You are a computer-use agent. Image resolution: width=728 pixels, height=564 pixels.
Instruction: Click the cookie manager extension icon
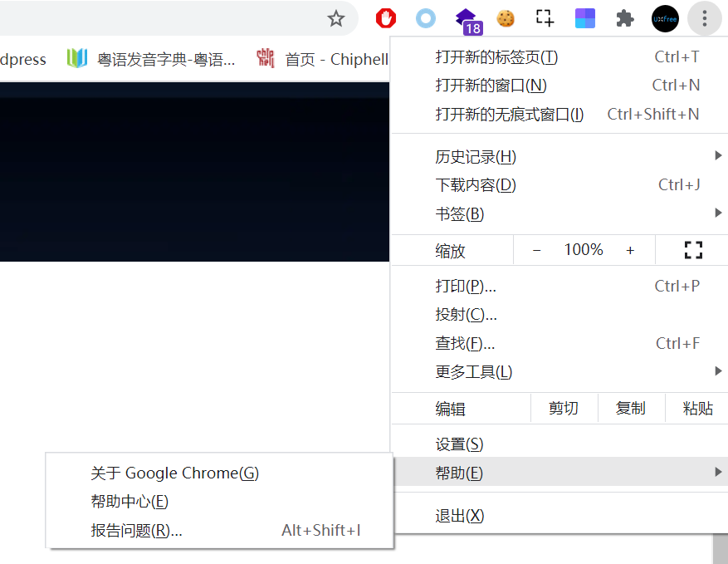[x=506, y=17]
